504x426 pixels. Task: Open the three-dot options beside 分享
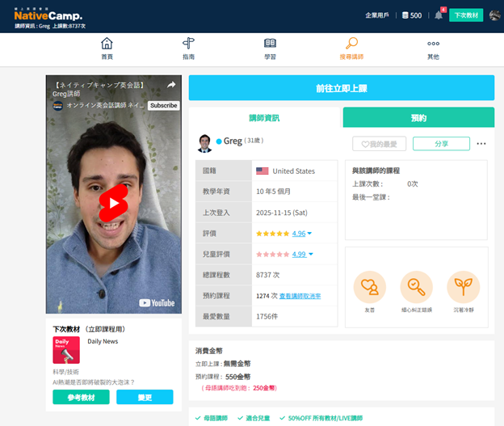click(x=482, y=144)
